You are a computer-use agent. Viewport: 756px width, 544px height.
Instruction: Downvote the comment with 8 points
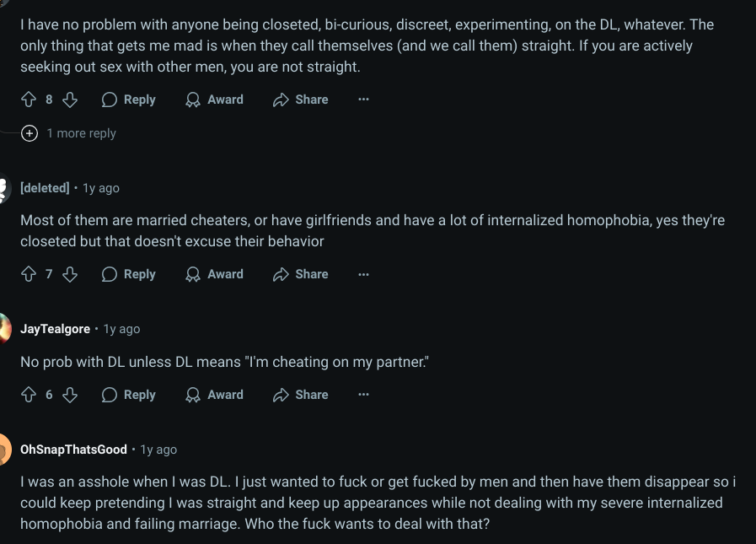pos(70,100)
